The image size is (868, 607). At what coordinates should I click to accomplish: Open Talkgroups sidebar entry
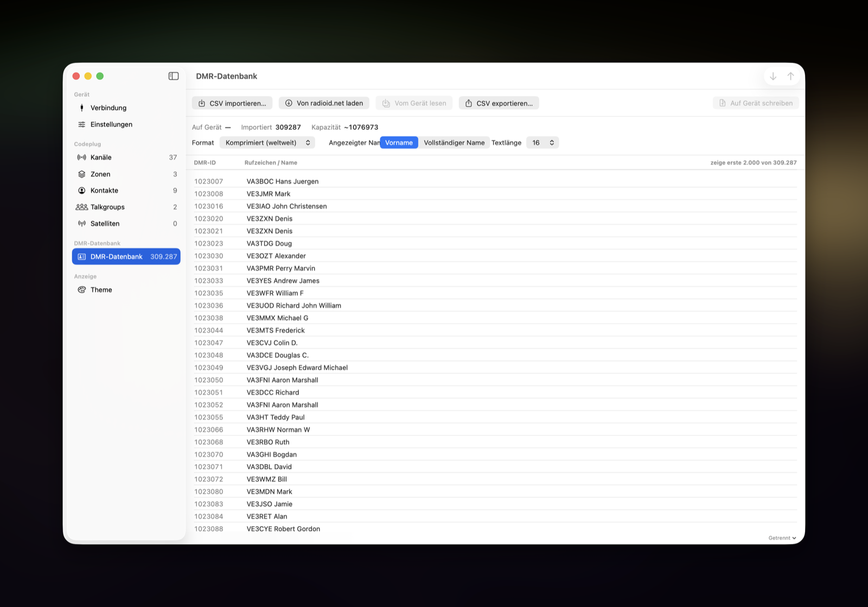126,207
